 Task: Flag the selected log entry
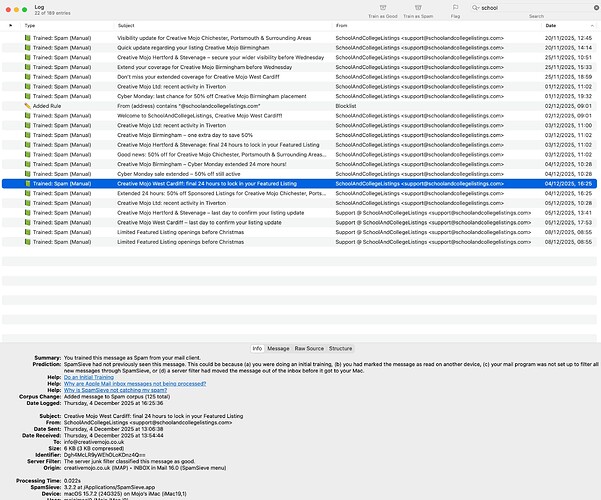click(456, 8)
